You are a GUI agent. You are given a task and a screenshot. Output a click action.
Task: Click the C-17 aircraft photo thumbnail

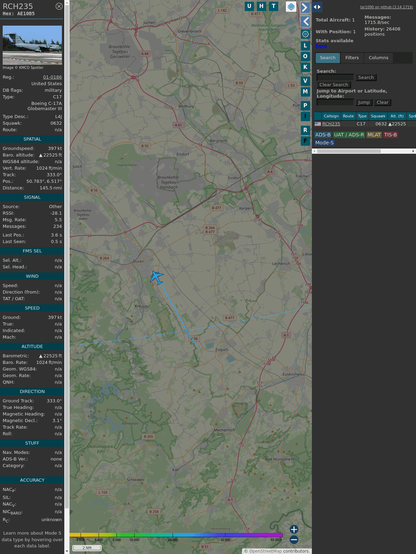(32, 45)
